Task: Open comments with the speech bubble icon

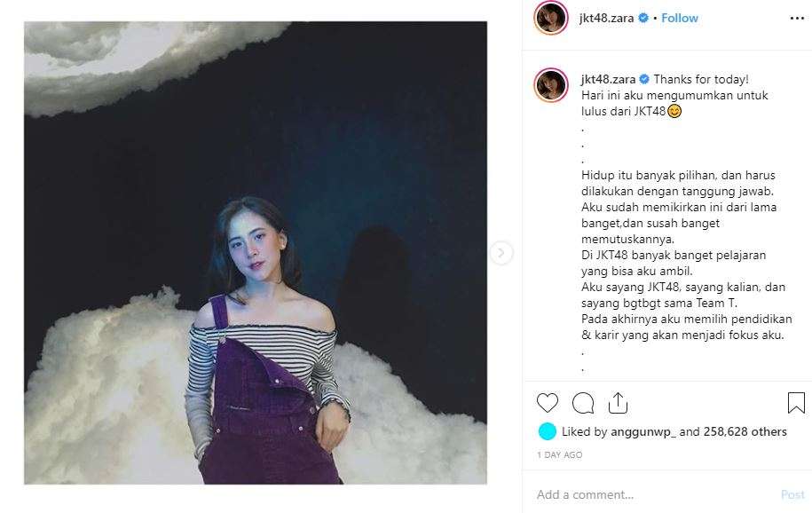Action: point(583,403)
